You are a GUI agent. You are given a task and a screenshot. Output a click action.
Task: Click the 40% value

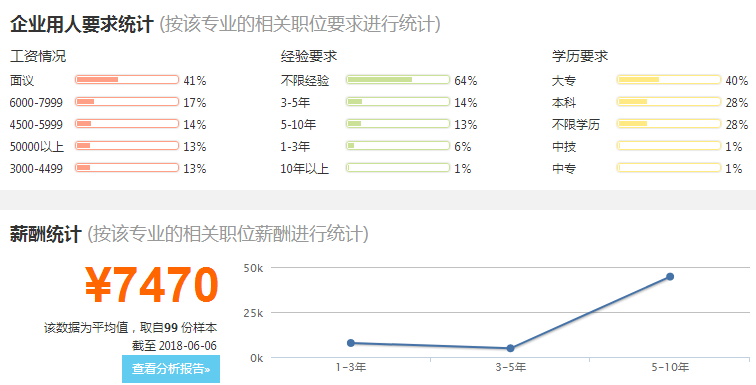click(737, 80)
